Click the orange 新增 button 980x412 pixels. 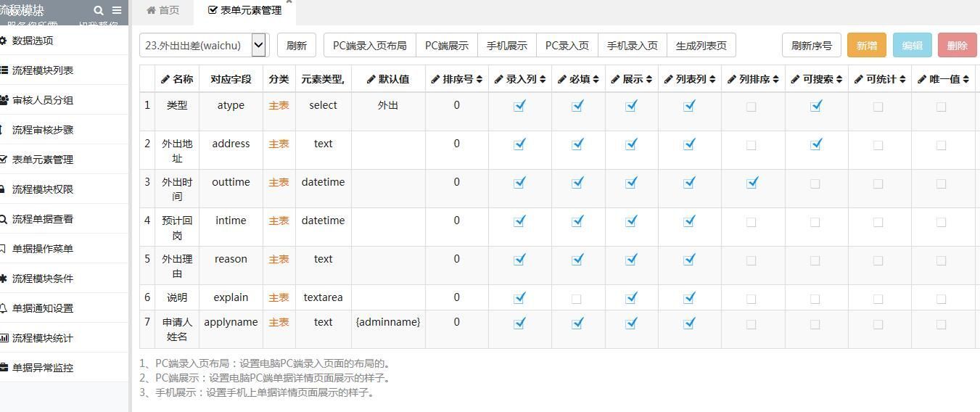coord(866,45)
